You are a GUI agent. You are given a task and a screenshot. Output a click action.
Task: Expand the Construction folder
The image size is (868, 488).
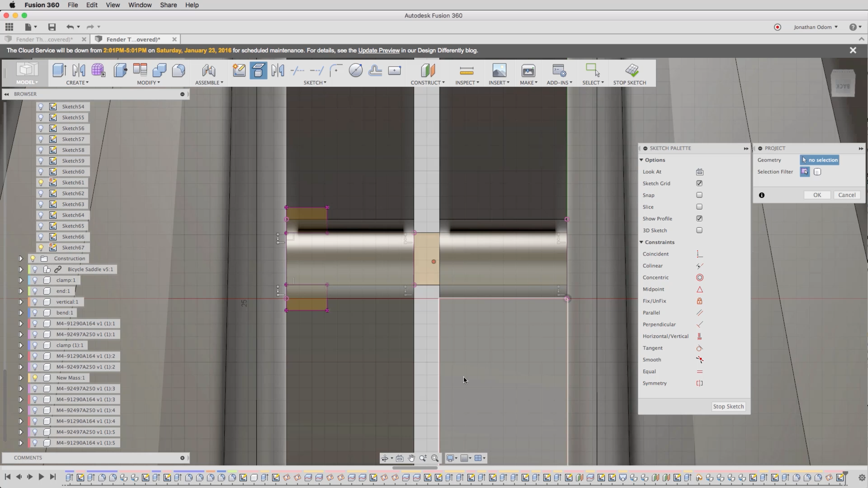click(21, 258)
